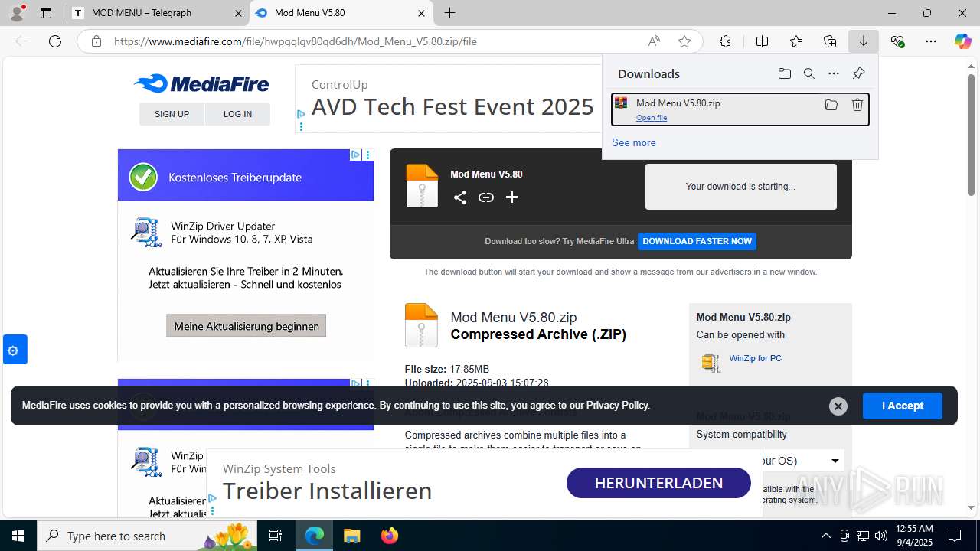Image resolution: width=980 pixels, height=551 pixels.
Task: Click the HERUNTERLADEN ad button
Action: [x=658, y=483]
